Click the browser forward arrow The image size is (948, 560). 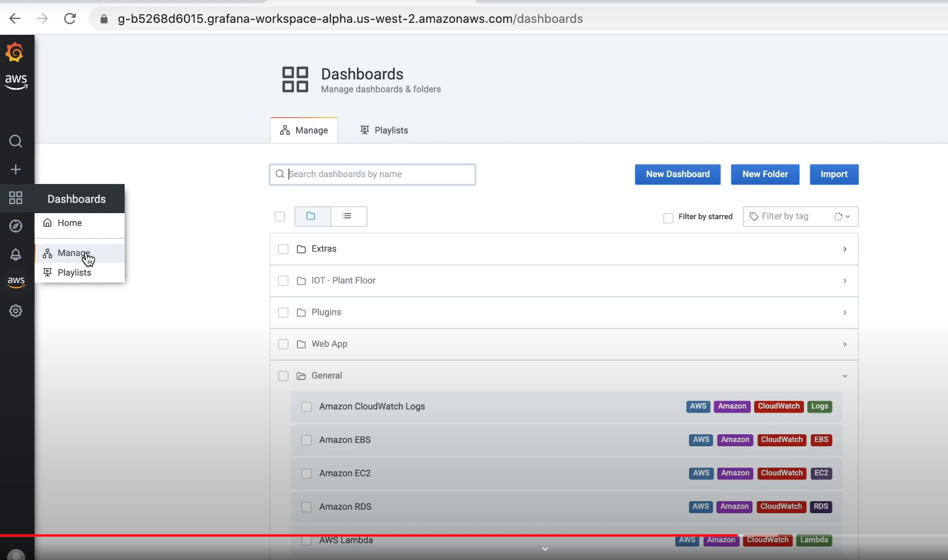[x=42, y=19]
